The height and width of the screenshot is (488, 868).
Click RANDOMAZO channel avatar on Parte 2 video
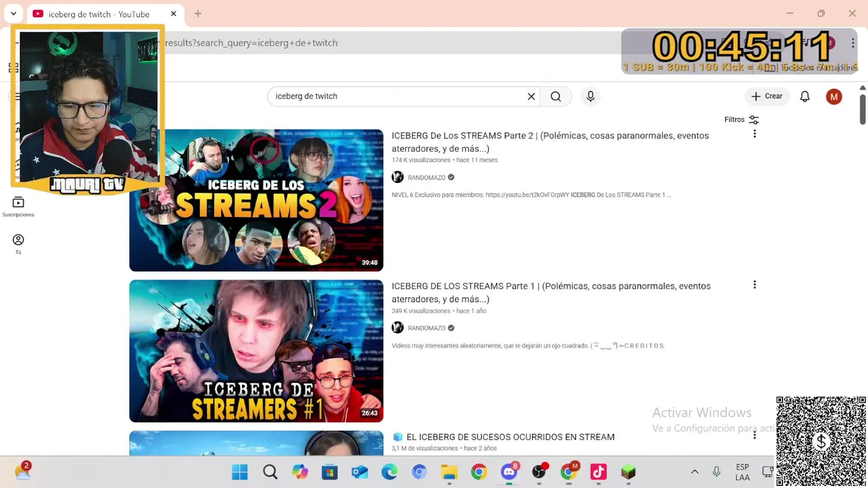point(397,177)
